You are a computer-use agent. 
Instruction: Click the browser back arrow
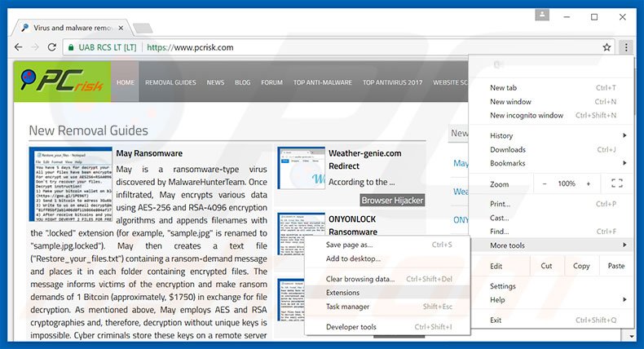pyautogui.click(x=19, y=47)
